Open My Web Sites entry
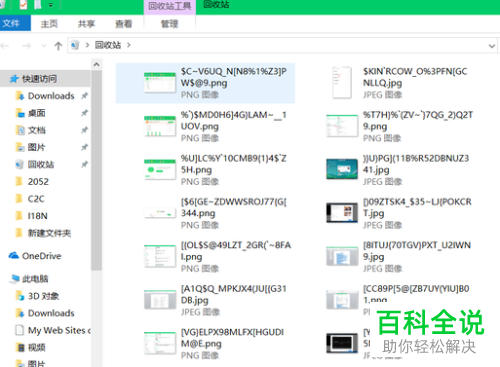Screen dimensions: 500x367 [x=59, y=330]
